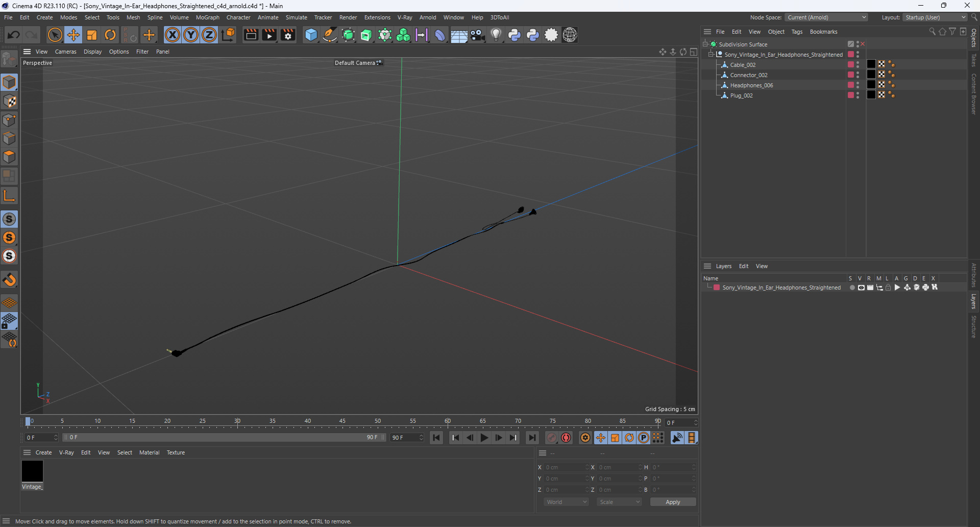Open World coordinate system dropdown
The width and height of the screenshot is (980, 527).
pos(566,502)
